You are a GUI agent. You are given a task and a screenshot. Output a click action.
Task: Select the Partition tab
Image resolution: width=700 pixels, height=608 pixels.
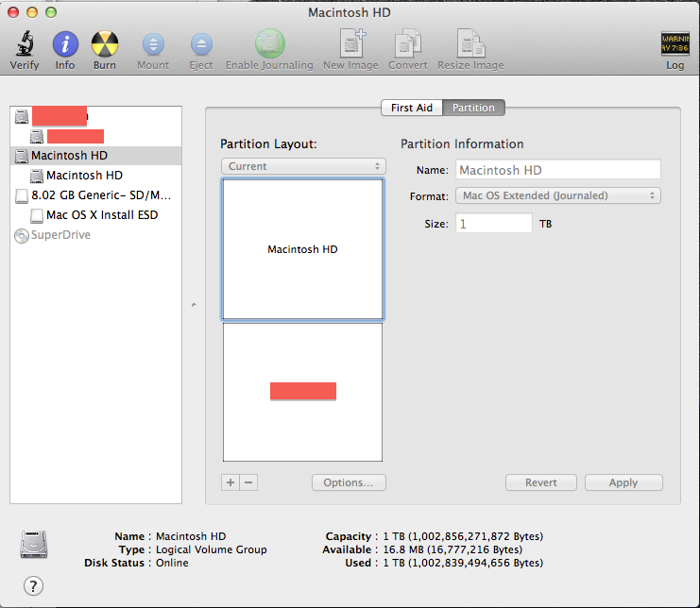point(473,108)
